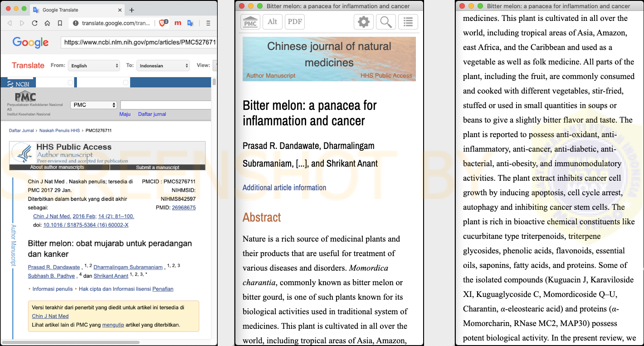Open PMID 26968675 link
Image resolution: width=644 pixels, height=346 pixels.
[x=184, y=208]
